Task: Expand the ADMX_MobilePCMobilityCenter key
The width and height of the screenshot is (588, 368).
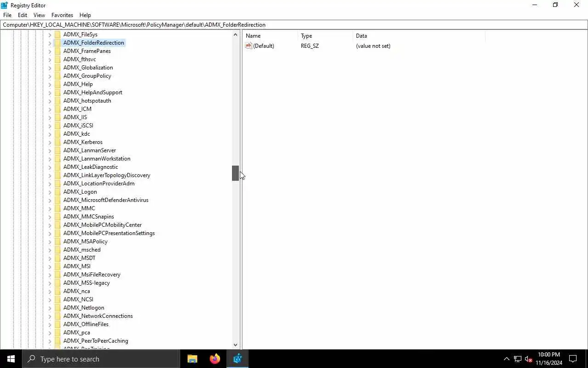Action: pyautogui.click(x=50, y=225)
